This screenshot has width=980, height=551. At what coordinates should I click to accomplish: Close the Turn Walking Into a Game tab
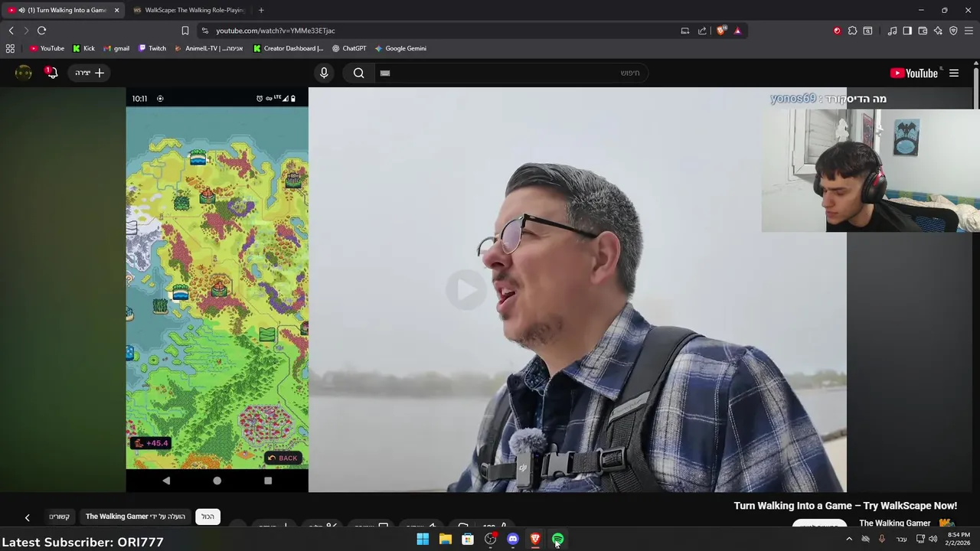pos(116,10)
